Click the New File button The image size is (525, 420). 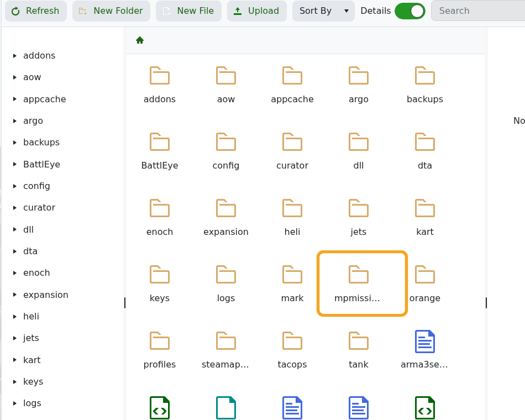[188, 11]
